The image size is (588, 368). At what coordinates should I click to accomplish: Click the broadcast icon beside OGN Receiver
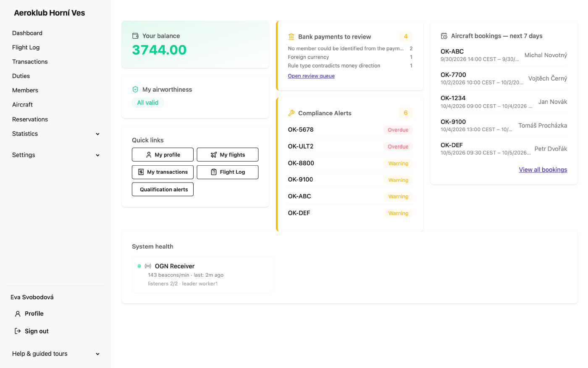coord(148,266)
